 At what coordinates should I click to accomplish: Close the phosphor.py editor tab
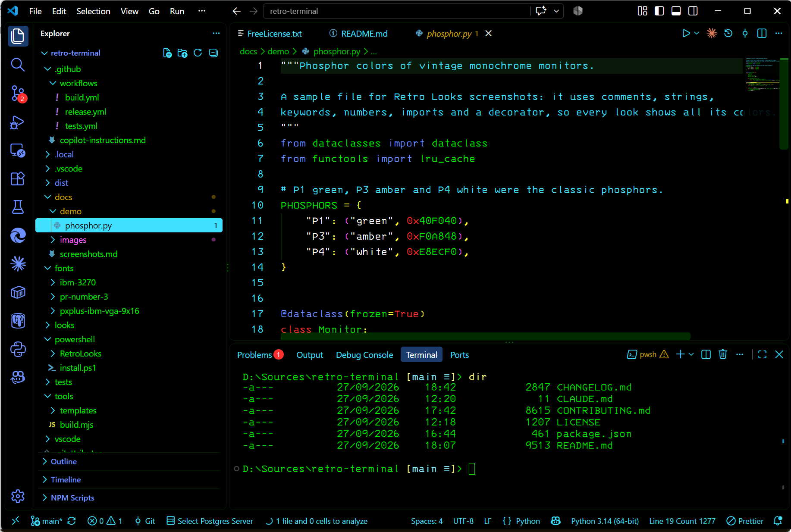[488, 33]
